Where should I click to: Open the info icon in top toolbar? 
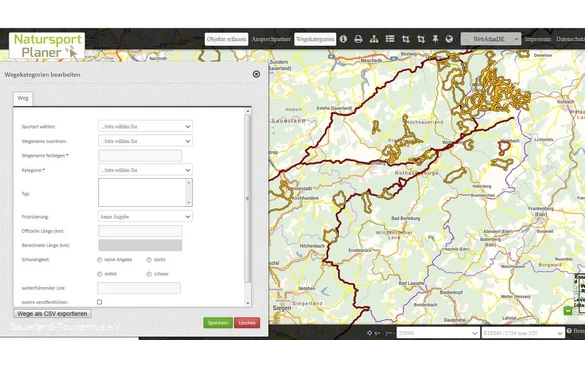pyautogui.click(x=343, y=39)
